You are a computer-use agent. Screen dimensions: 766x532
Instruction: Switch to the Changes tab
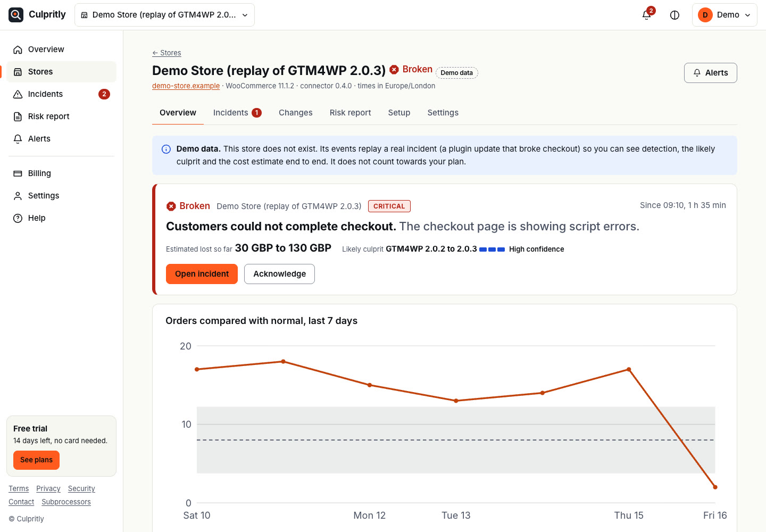(296, 113)
